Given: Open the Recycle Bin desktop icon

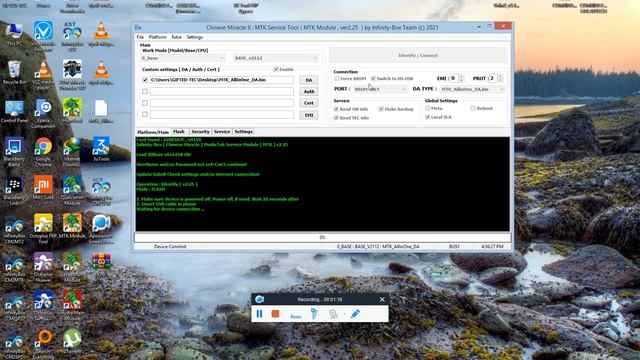Looking at the screenshot, I should pos(14,72).
